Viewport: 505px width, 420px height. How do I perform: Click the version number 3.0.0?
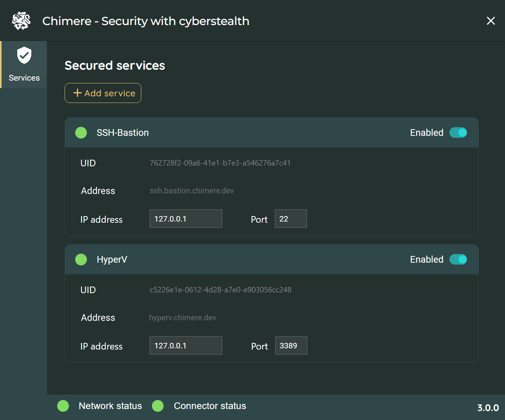tap(488, 408)
